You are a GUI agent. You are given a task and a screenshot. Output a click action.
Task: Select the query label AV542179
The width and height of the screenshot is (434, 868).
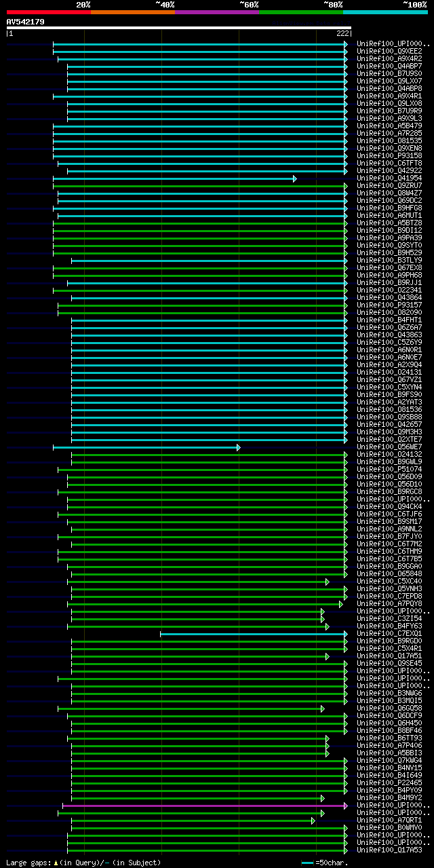tap(26, 22)
